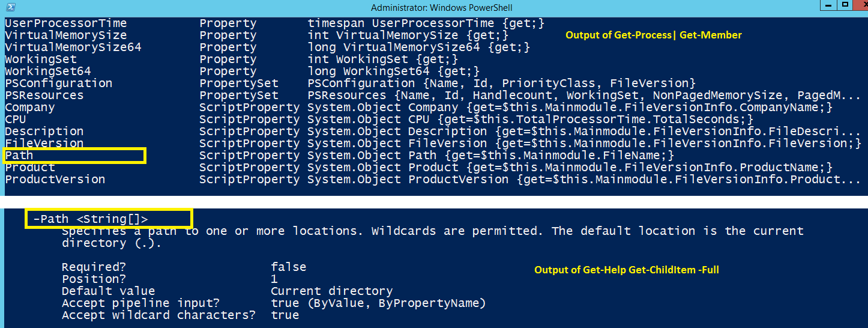Click the 'Output of Get-Process| Get-Member' annotation
This screenshot has height=328, width=868.
point(654,35)
